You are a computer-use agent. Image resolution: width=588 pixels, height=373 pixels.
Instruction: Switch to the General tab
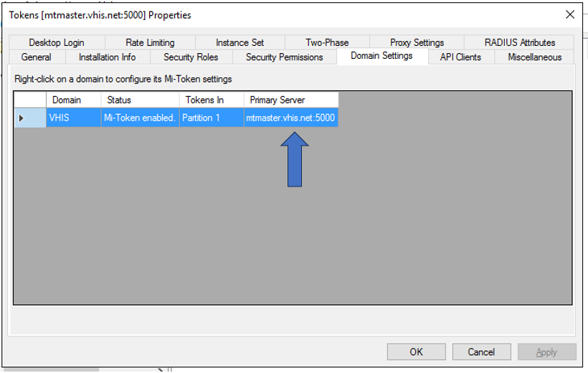[x=37, y=57]
